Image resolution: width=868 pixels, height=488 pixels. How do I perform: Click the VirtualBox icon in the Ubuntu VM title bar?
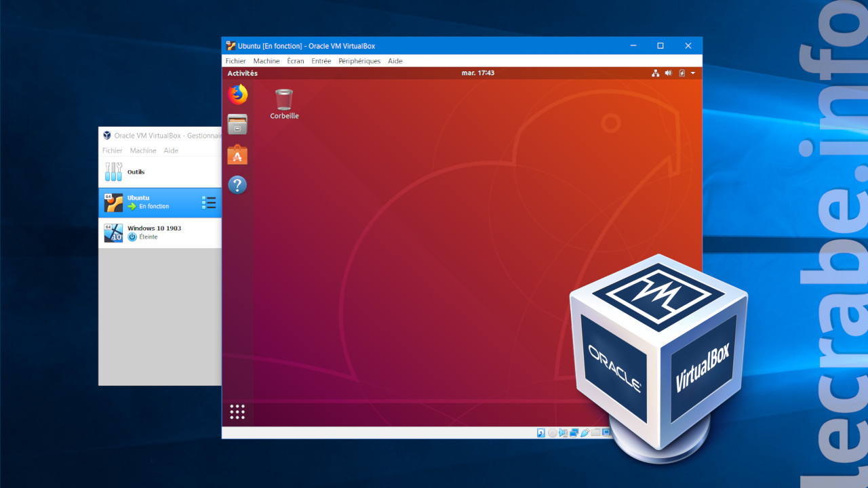pos(231,46)
